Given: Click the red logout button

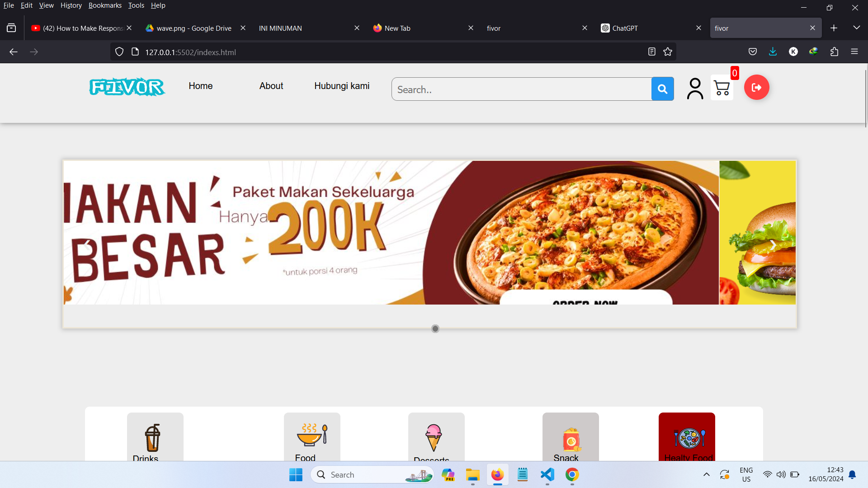Looking at the screenshot, I should click(x=756, y=87).
